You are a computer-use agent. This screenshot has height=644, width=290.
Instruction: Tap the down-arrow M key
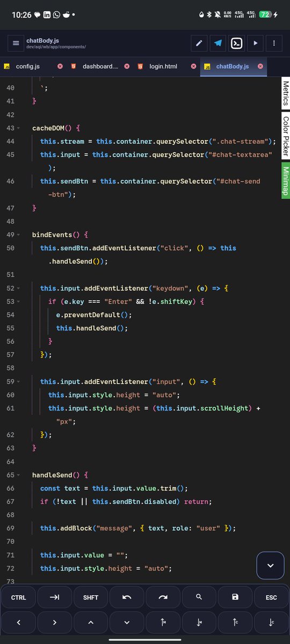(x=199, y=622)
